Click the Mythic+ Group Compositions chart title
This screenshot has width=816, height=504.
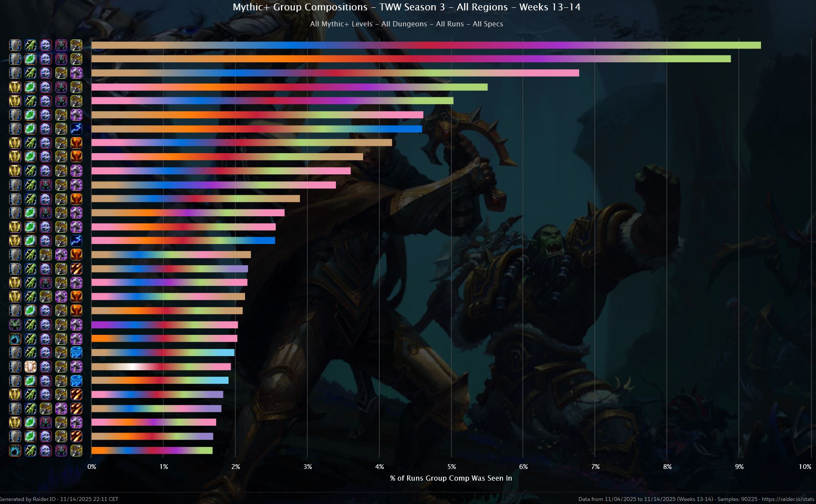[406, 7]
